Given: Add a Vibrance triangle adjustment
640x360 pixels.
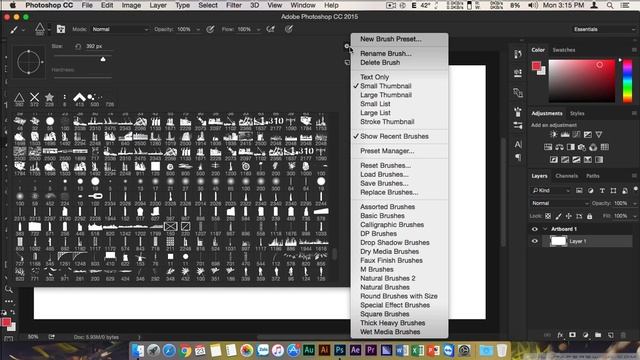Looking at the screenshot, I should pyautogui.click(x=599, y=135).
